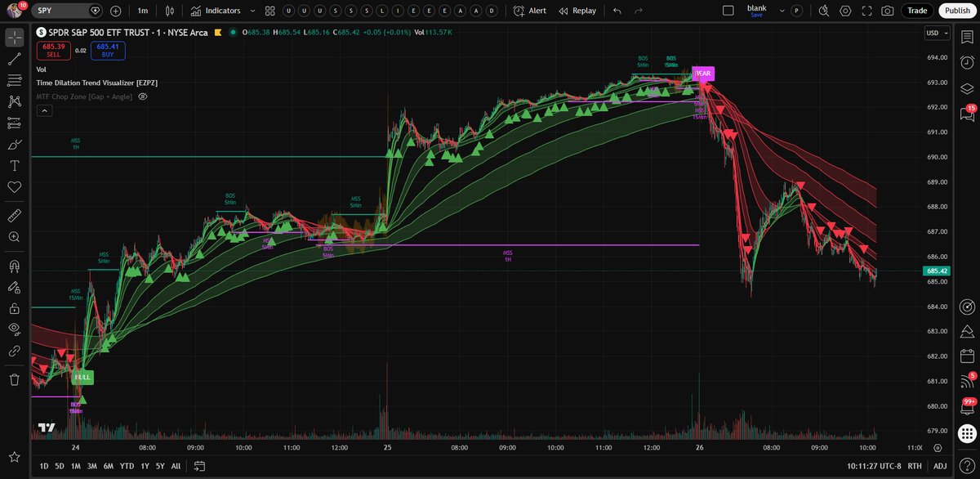The width and height of the screenshot is (980, 479).
Task: Open the chats panel with 15 badge
Action: [968, 114]
